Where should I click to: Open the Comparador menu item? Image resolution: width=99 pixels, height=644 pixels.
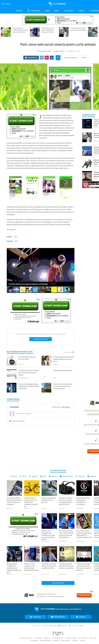34,11
